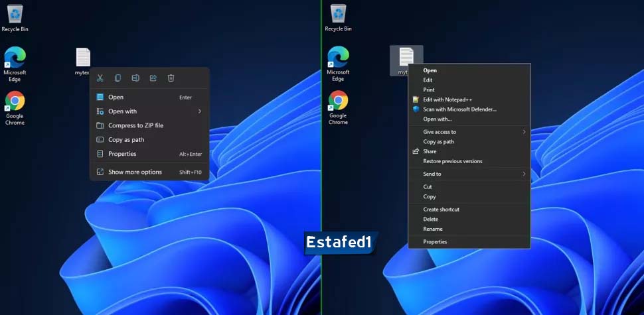The image size is (644, 315).
Task: Open Recycle Bin on right desktop
Action: 338,18
